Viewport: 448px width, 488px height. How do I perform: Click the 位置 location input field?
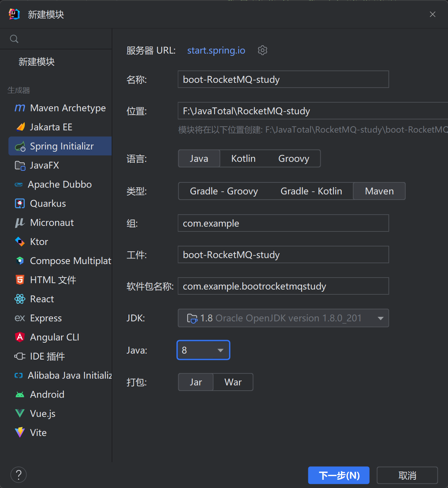pyautogui.click(x=313, y=111)
